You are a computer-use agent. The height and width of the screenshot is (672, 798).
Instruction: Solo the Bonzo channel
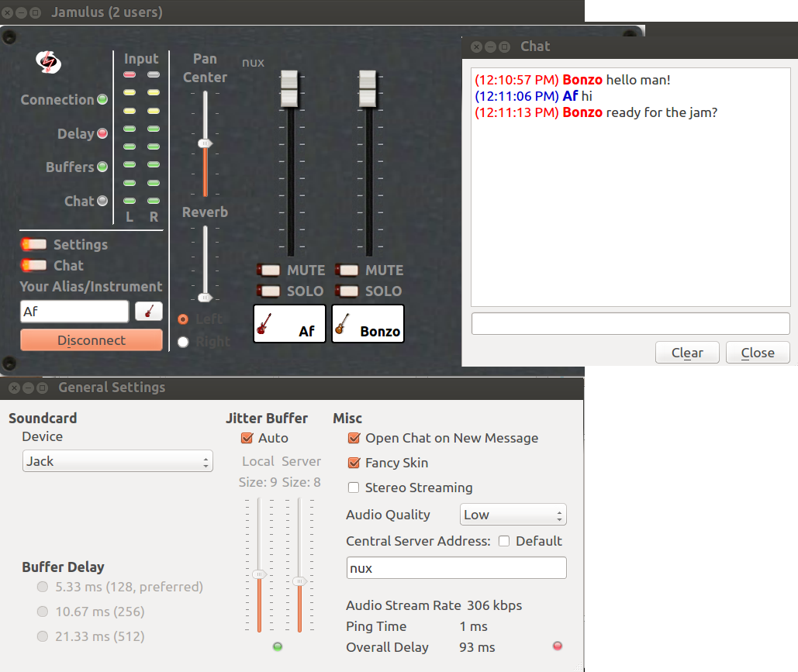click(x=347, y=291)
